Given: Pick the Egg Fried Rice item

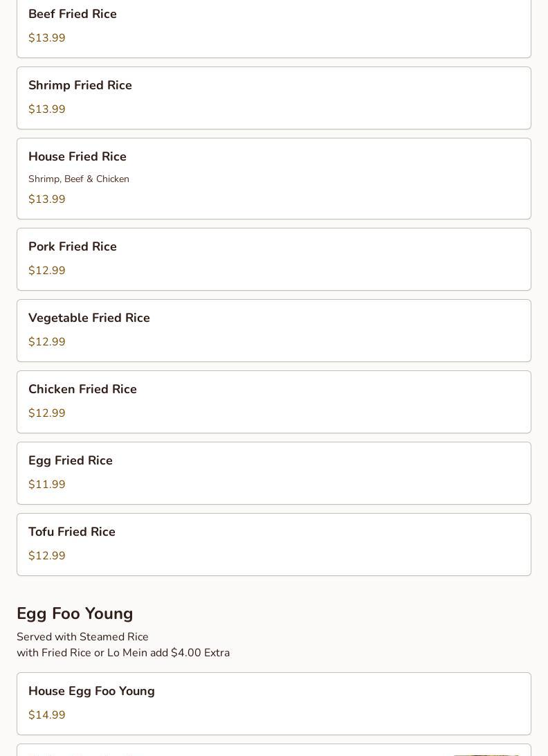Looking at the screenshot, I should click(274, 473).
